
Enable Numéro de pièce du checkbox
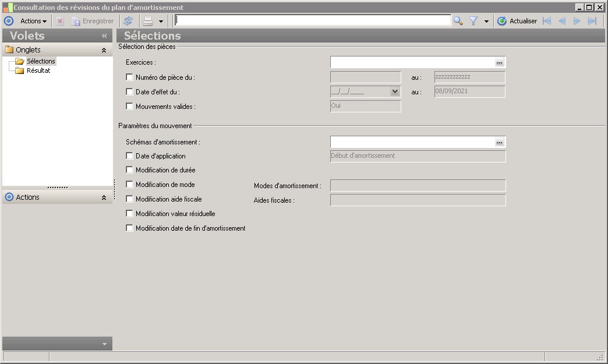pos(129,77)
